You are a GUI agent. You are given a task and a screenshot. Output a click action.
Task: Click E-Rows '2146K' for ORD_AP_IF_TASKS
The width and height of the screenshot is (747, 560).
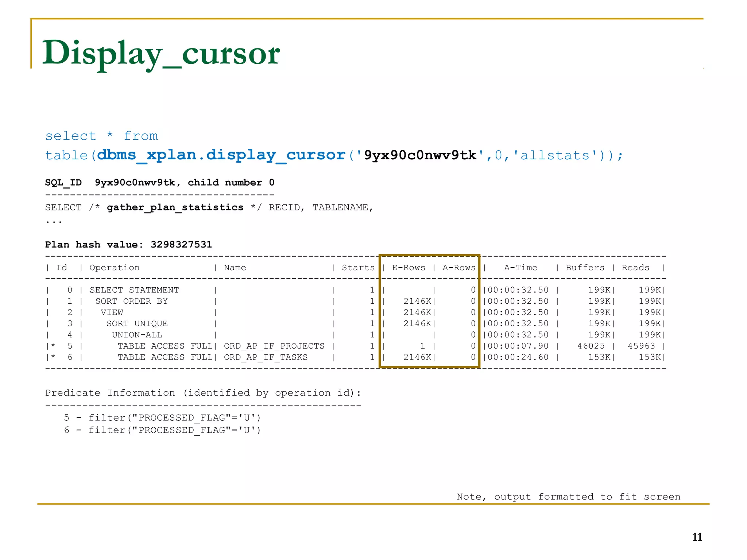coord(417,358)
